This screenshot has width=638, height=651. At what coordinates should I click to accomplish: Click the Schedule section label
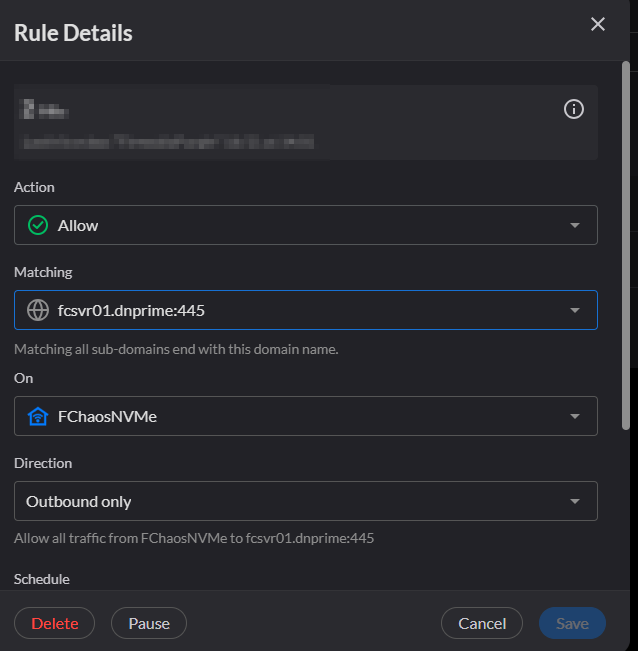[x=42, y=579]
